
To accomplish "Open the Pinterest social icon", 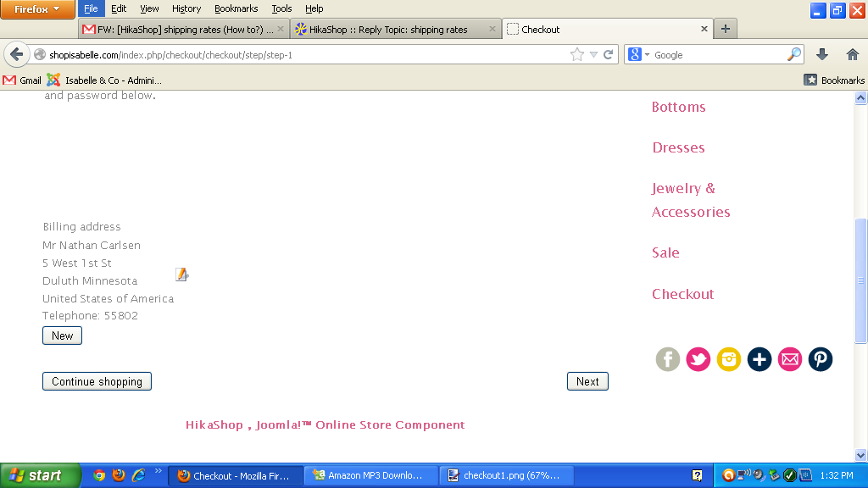I will click(x=820, y=359).
